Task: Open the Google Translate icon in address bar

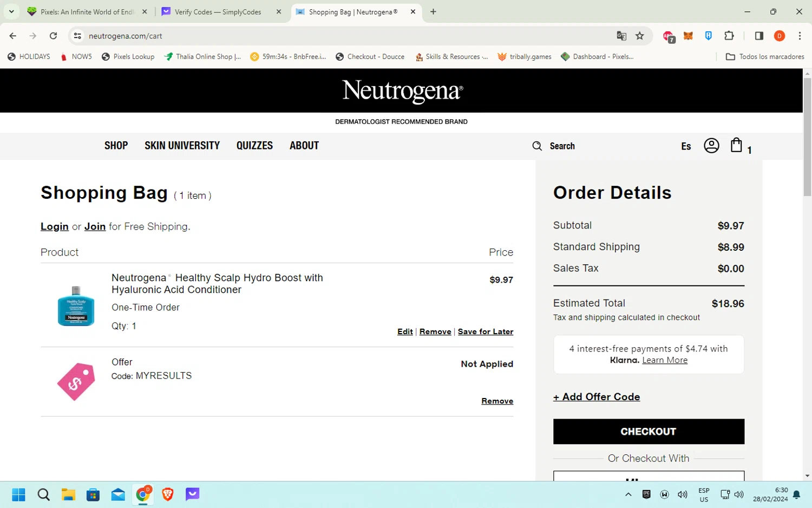Action: tap(621, 36)
